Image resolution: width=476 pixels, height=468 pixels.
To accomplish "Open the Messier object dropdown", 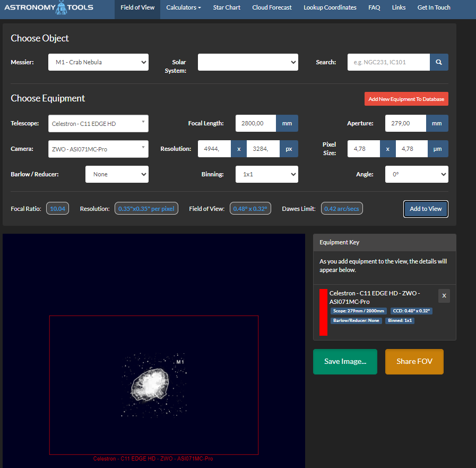I will (x=98, y=62).
